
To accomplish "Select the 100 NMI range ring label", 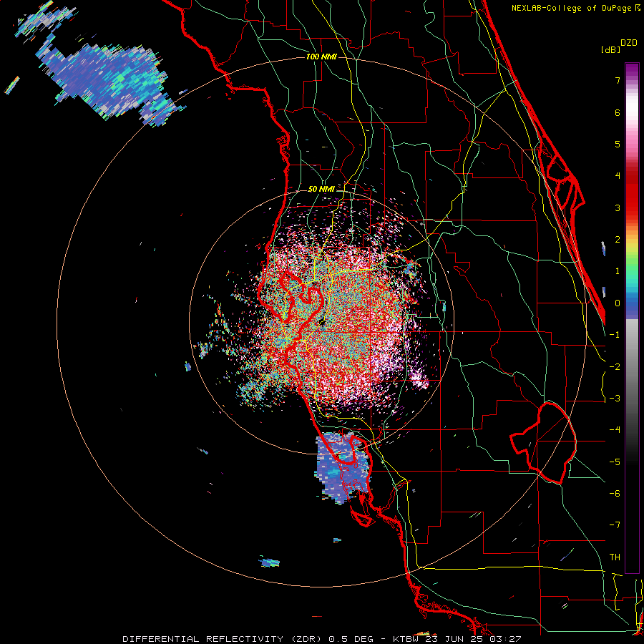I will point(321,57).
